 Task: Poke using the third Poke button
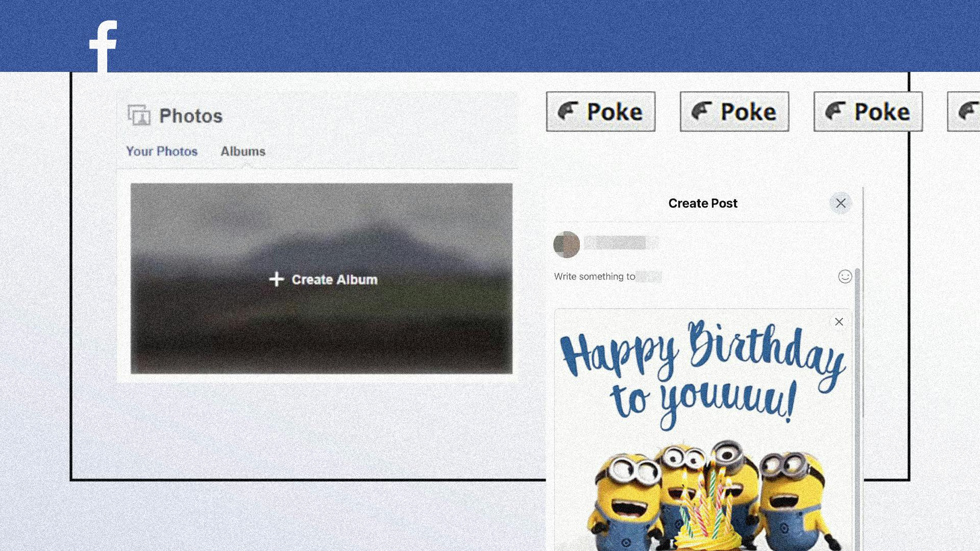[x=868, y=111]
